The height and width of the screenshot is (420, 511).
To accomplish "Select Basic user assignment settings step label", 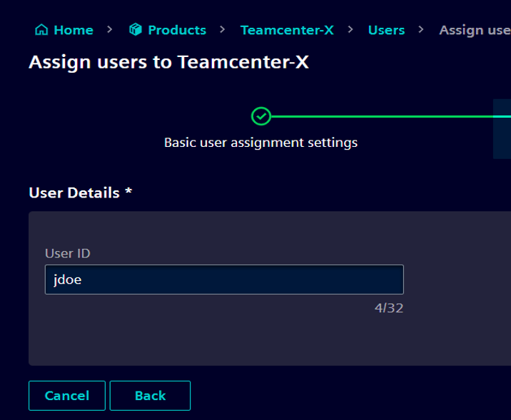I will [261, 143].
